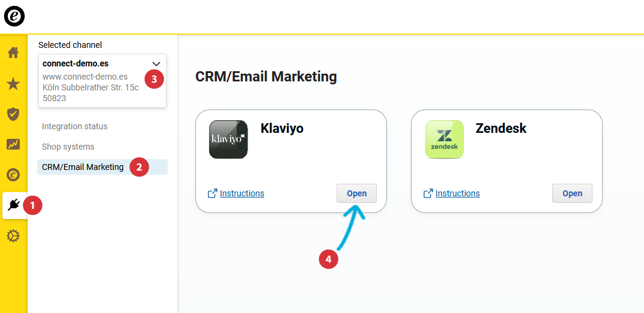Image resolution: width=644 pixels, height=313 pixels.
Task: Open the Zendesk Instructions link
Action: (458, 193)
